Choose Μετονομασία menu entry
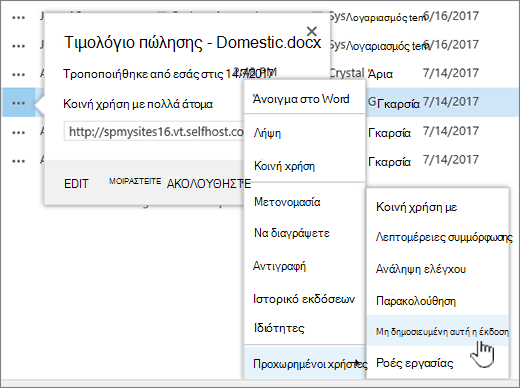Viewport: 520px width, 388px height. coord(305,202)
